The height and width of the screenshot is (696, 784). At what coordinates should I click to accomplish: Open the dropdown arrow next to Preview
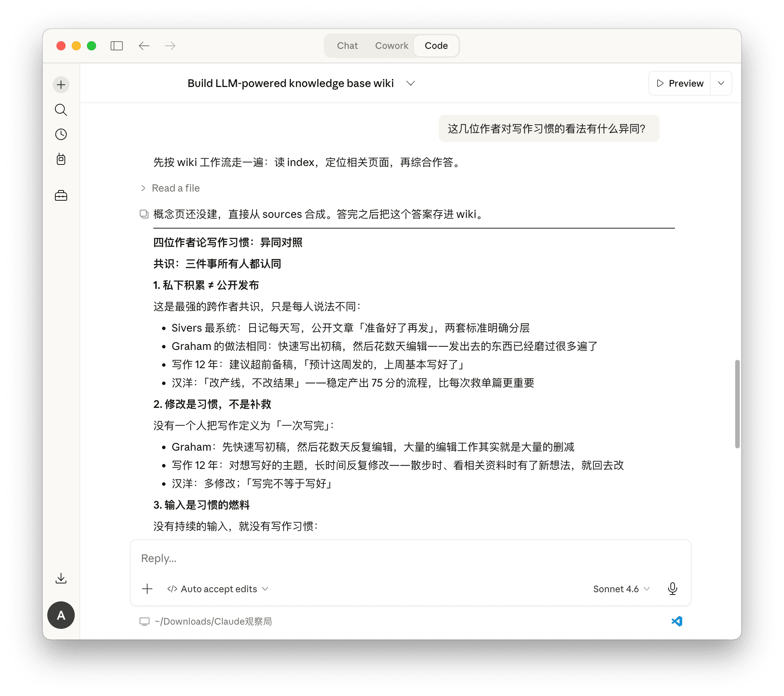[721, 83]
